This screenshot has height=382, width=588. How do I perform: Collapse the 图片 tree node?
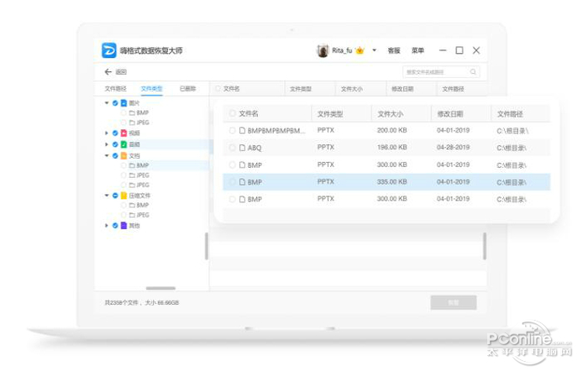click(x=107, y=102)
